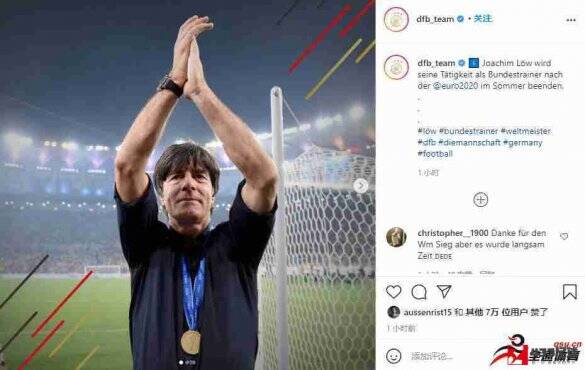The image size is (585, 370).
Task: Go to next photo arrow
Action: pyautogui.click(x=361, y=186)
